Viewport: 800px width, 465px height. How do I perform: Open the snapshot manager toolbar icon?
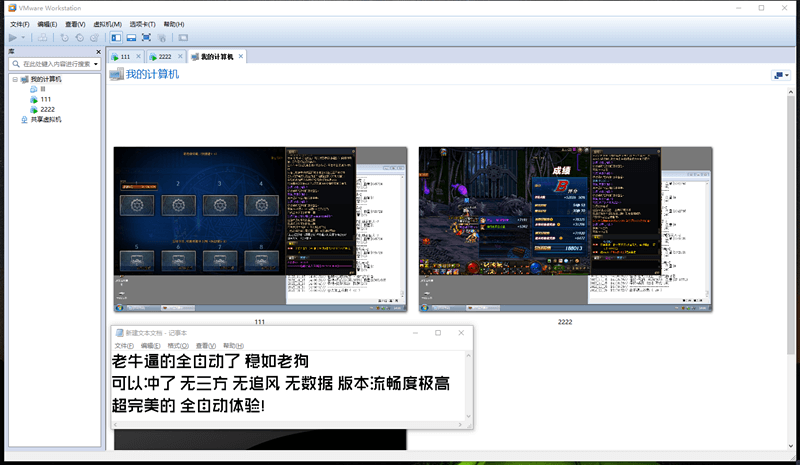coord(94,37)
